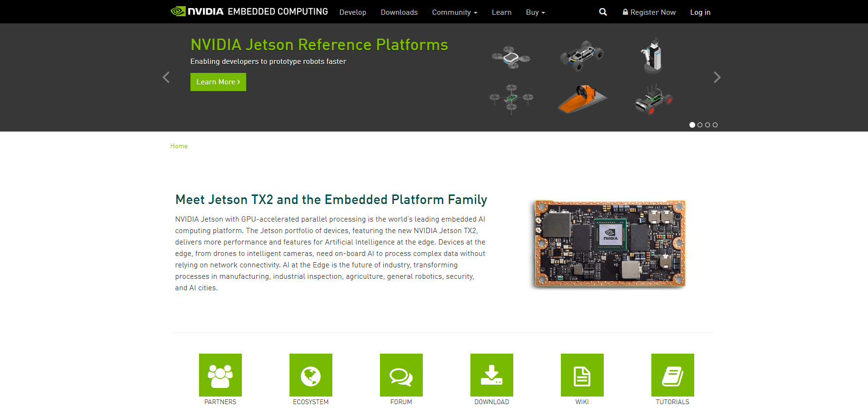Click the Download tray icon tile
The image size is (868, 418).
(492, 375)
